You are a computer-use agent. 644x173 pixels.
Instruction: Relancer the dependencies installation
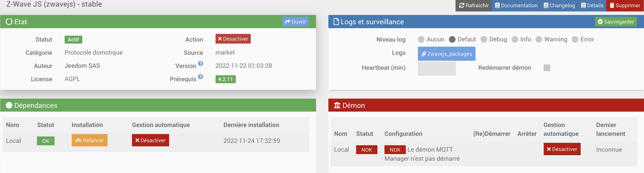tap(90, 140)
